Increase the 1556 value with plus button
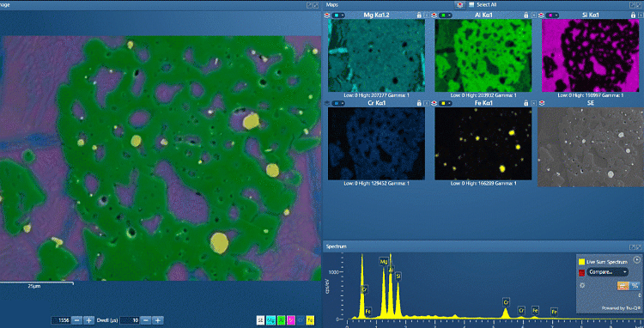 (x=89, y=320)
